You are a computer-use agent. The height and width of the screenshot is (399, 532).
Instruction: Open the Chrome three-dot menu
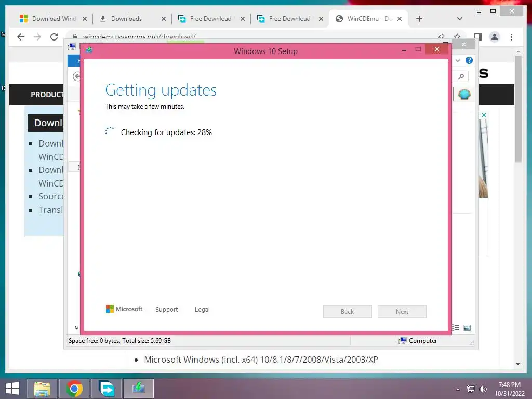pyautogui.click(x=511, y=37)
